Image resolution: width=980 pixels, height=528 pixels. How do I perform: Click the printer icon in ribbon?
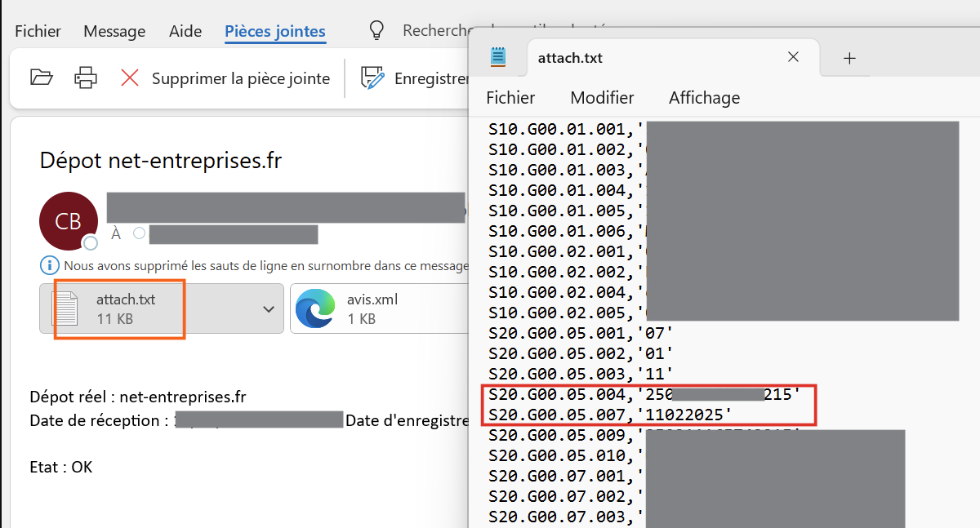click(x=86, y=78)
